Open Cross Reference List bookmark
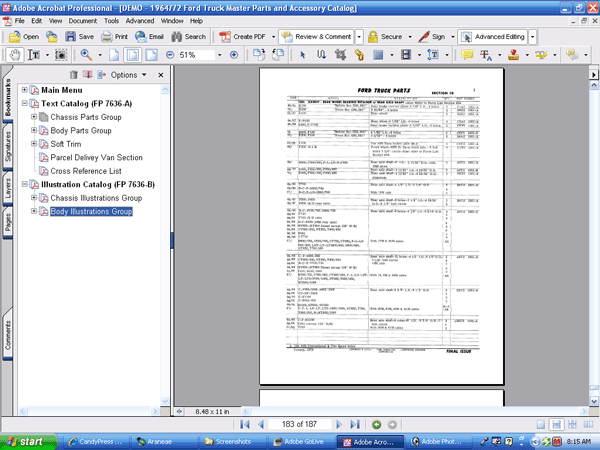The width and height of the screenshot is (600, 450). [x=86, y=171]
